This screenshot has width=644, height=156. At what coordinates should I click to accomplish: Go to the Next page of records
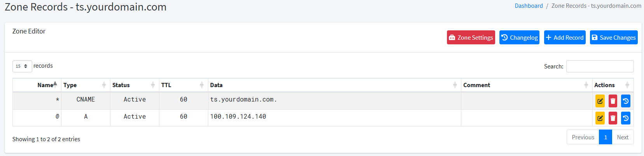(x=623, y=137)
